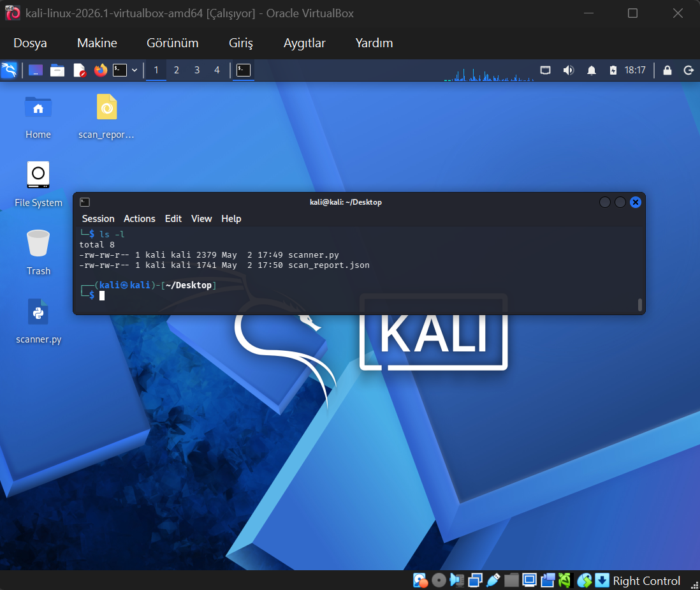The height and width of the screenshot is (590, 700).
Task: Click the hard disk activity status icon
Action: click(420, 580)
